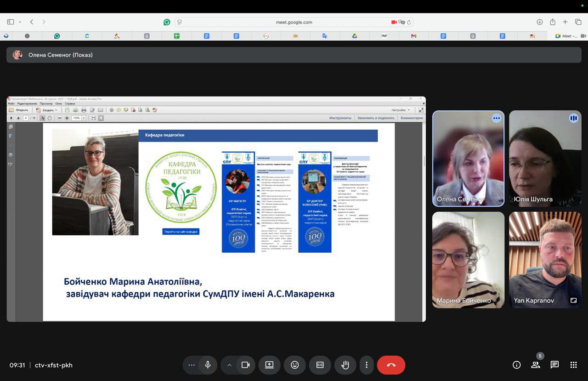Open the three-dot more options menu
This screenshot has width=588, height=381.
tap(366, 365)
